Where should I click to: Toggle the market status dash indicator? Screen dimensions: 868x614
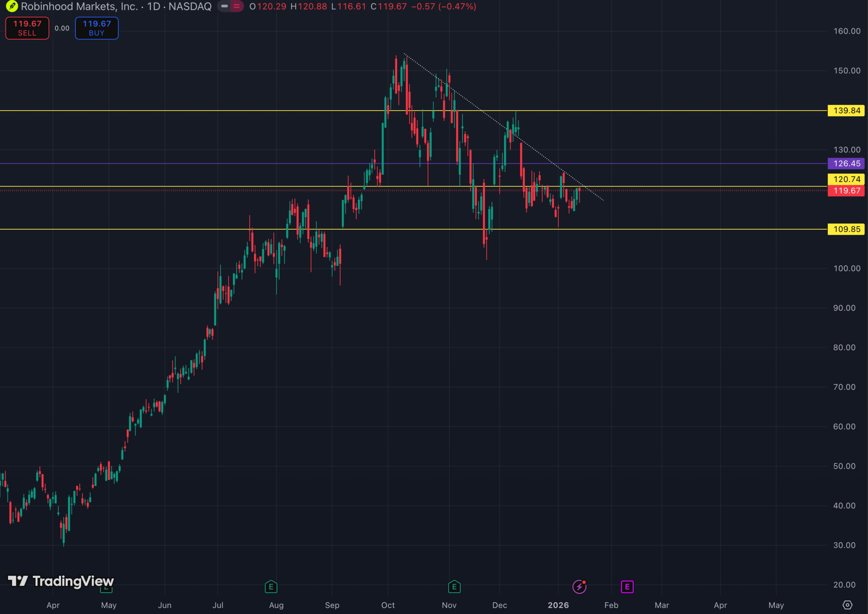tap(225, 6)
